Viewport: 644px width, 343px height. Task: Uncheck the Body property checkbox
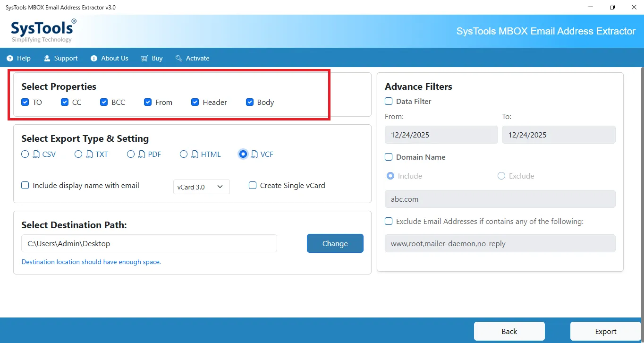pos(250,102)
